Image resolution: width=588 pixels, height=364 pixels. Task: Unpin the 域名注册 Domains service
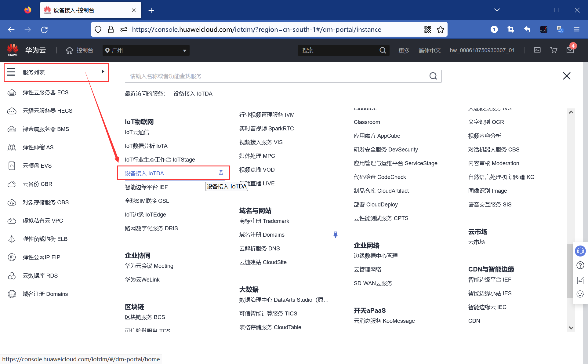[336, 235]
